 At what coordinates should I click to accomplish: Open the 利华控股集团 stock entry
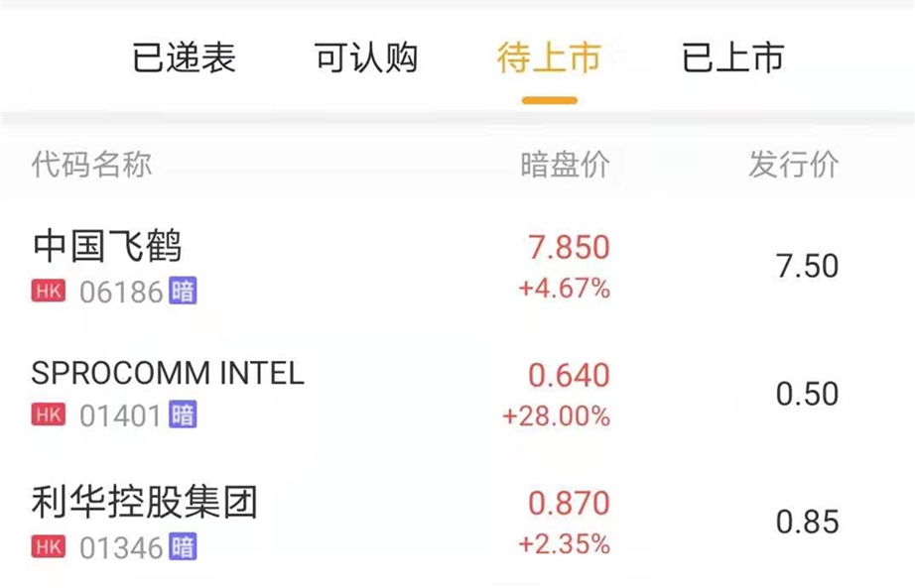point(145,502)
